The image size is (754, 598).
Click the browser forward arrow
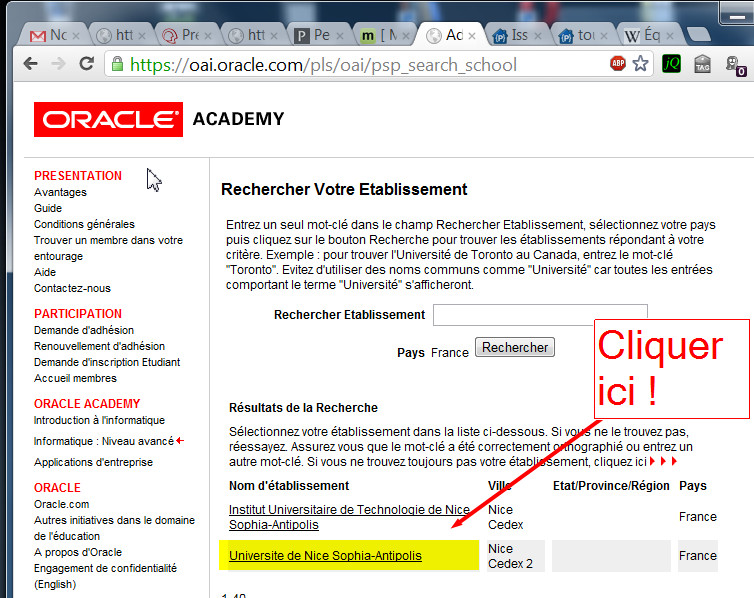(59, 64)
